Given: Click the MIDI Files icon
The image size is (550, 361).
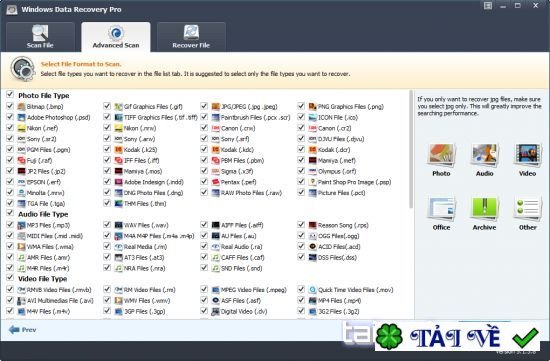Looking at the screenshot, I should click(x=21, y=236).
